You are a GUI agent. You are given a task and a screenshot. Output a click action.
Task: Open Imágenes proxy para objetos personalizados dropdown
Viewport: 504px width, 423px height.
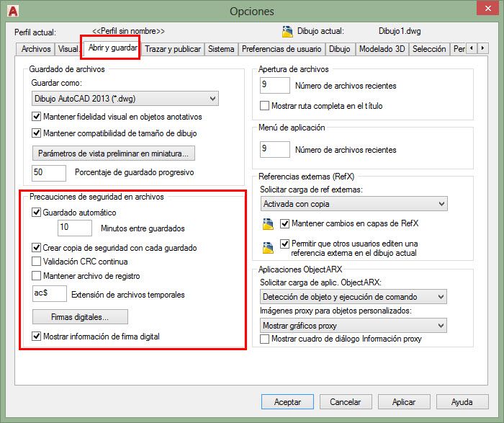354,326
